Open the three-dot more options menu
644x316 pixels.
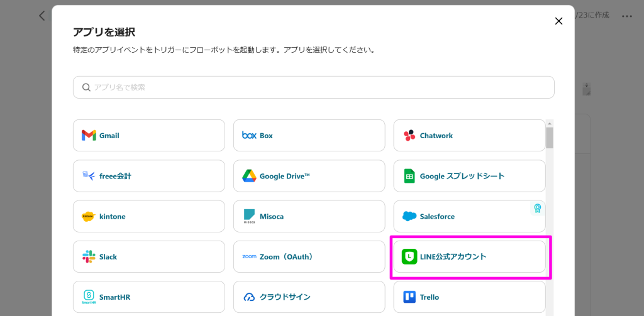[x=627, y=16]
